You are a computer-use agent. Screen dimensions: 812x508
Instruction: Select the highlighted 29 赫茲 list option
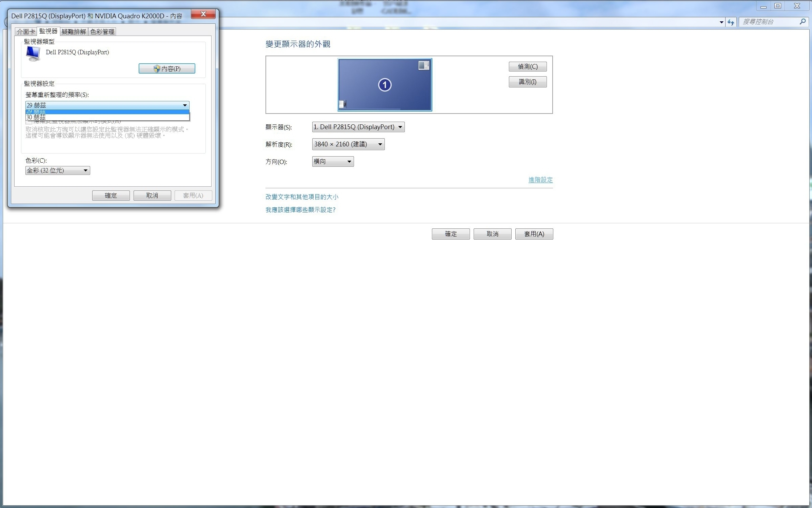tap(107, 112)
